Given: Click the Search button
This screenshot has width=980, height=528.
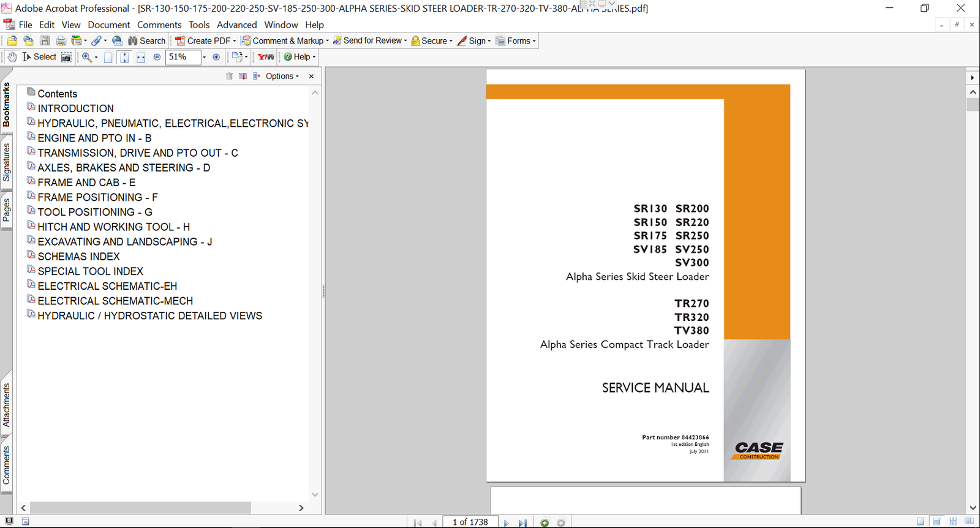Looking at the screenshot, I should (x=147, y=41).
